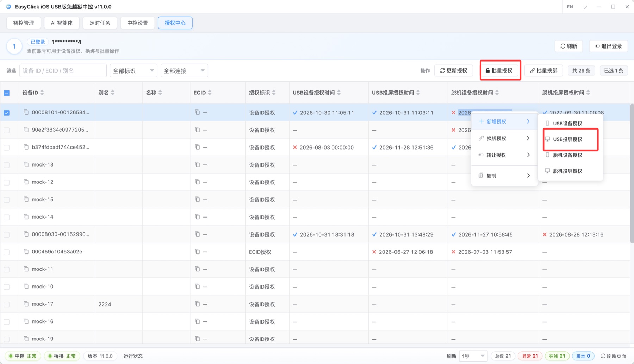The image size is (634, 364).
Task: Expand the 复制 submenu
Action: [x=504, y=175]
